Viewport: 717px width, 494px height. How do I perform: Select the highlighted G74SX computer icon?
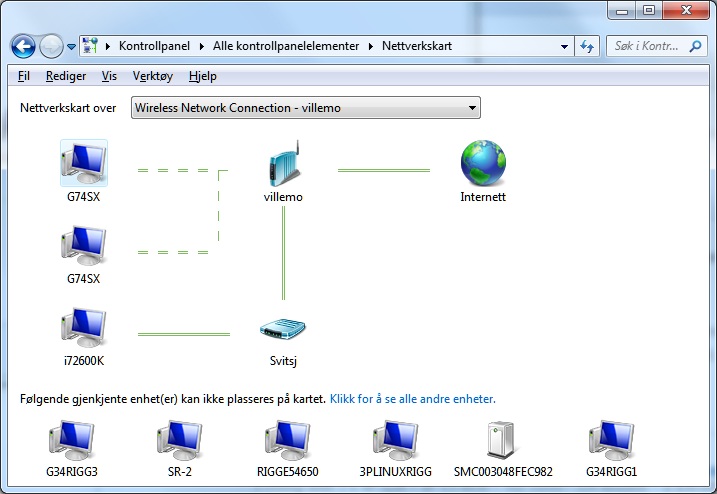point(84,163)
